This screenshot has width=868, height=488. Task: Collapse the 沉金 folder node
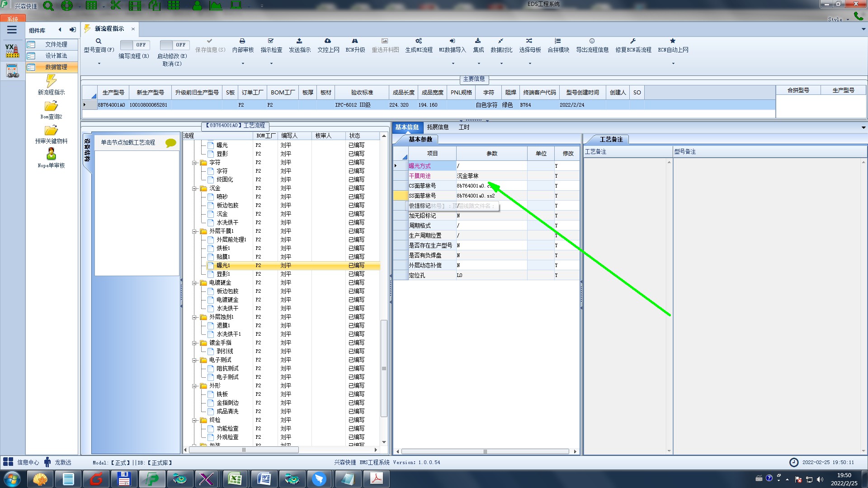(194, 188)
